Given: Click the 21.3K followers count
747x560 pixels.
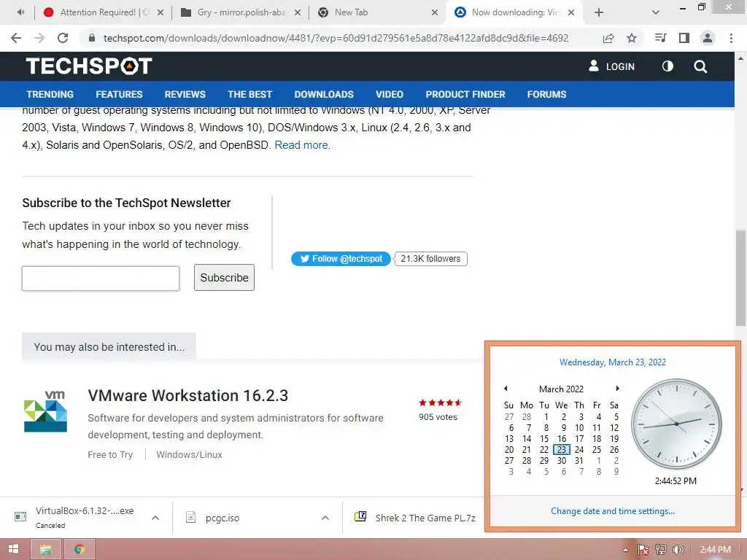Looking at the screenshot, I should [x=430, y=259].
